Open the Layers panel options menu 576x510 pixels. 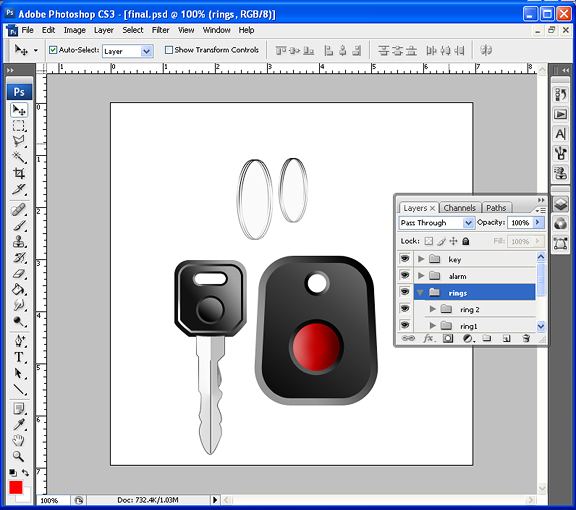pos(541,210)
